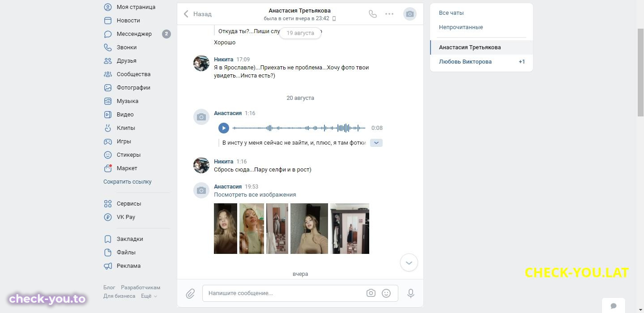Click the paperclip attach file icon

point(190,294)
